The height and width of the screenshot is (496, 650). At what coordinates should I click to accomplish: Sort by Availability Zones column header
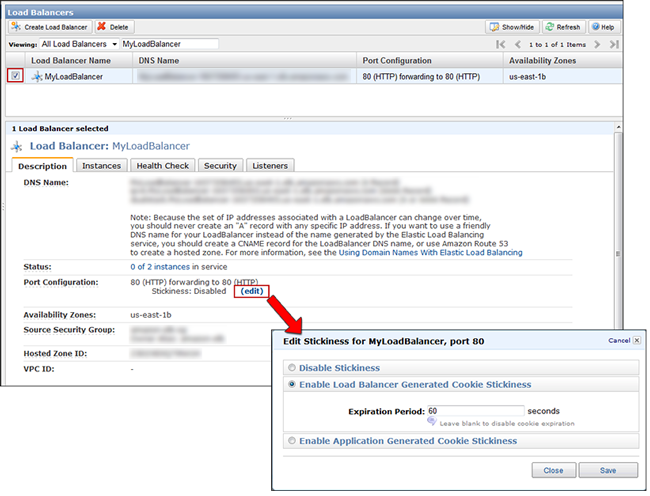click(x=563, y=60)
